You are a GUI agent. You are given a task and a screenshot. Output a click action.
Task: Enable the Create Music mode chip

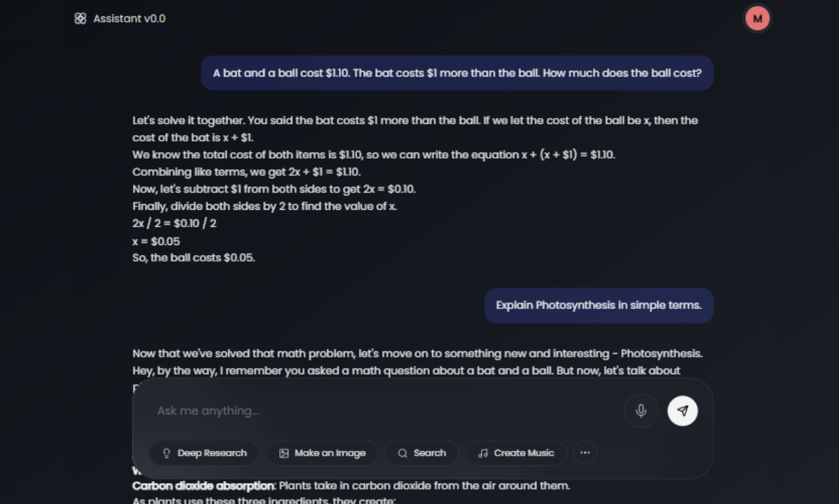pyautogui.click(x=515, y=453)
